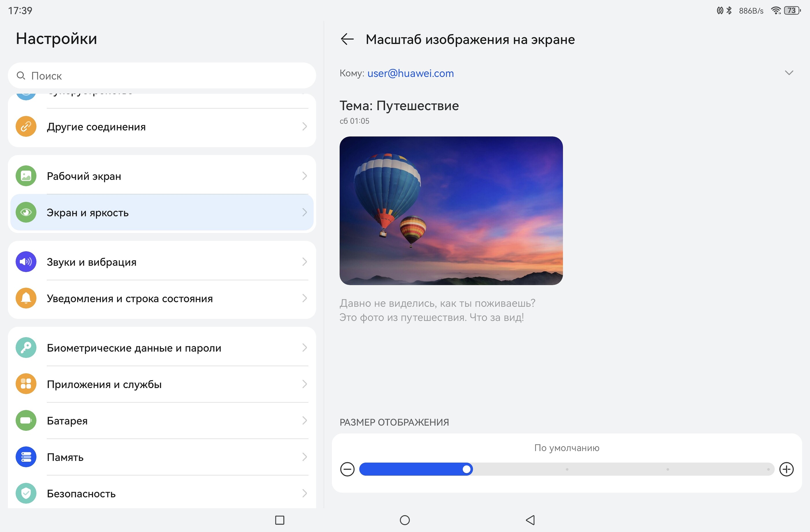
Task: Click the Поиск search field
Action: click(x=162, y=75)
